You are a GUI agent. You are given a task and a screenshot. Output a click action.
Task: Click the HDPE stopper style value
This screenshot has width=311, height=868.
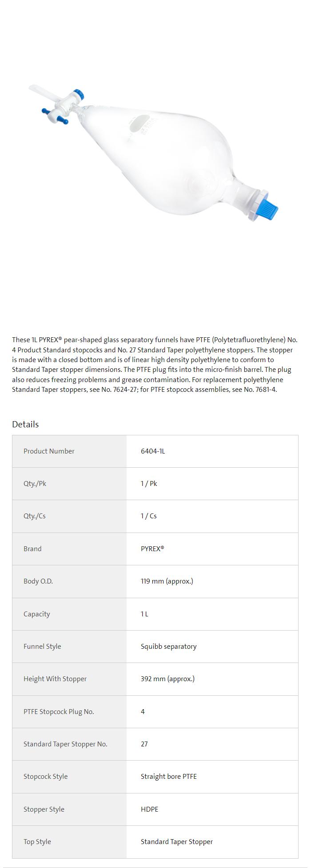click(149, 809)
